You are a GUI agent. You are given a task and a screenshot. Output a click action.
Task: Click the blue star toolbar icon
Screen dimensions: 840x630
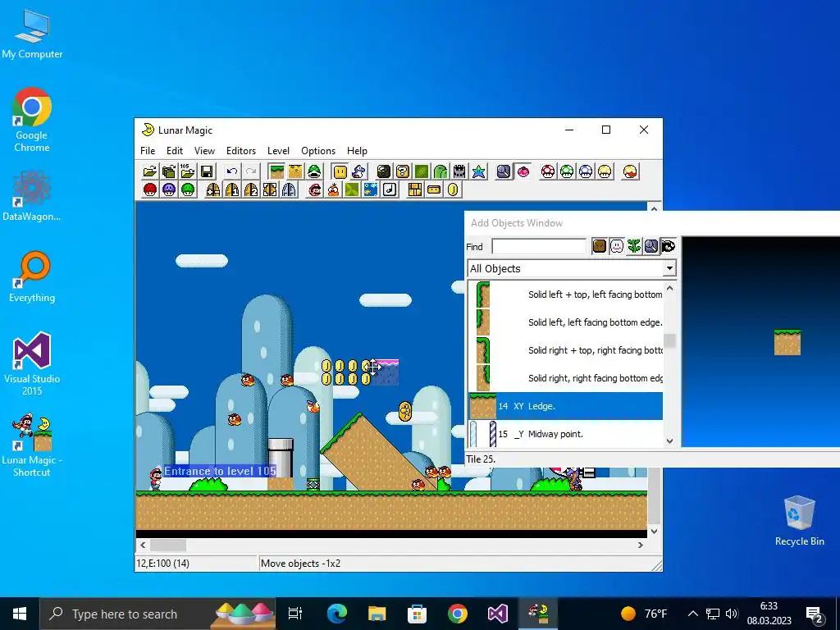478,171
